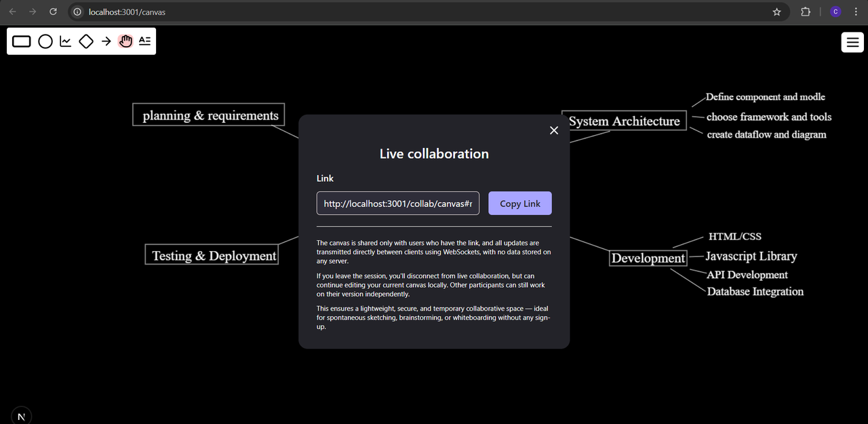Screen dimensions: 868x424
Task: Select the Text tool
Action: (x=144, y=41)
